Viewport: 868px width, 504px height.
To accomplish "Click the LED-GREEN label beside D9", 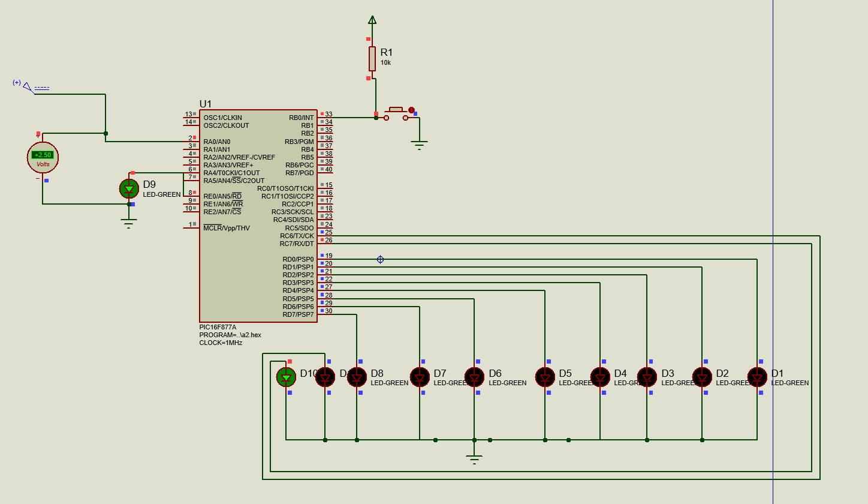I will pyautogui.click(x=162, y=194).
